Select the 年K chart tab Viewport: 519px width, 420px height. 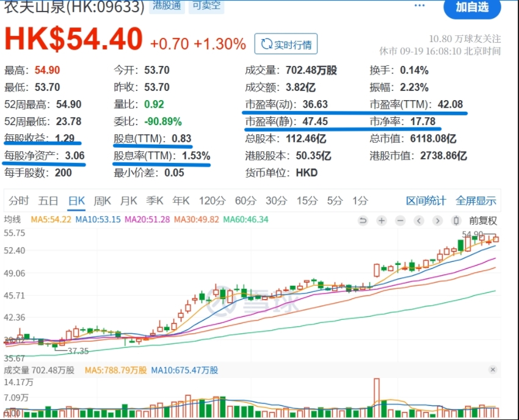click(181, 201)
